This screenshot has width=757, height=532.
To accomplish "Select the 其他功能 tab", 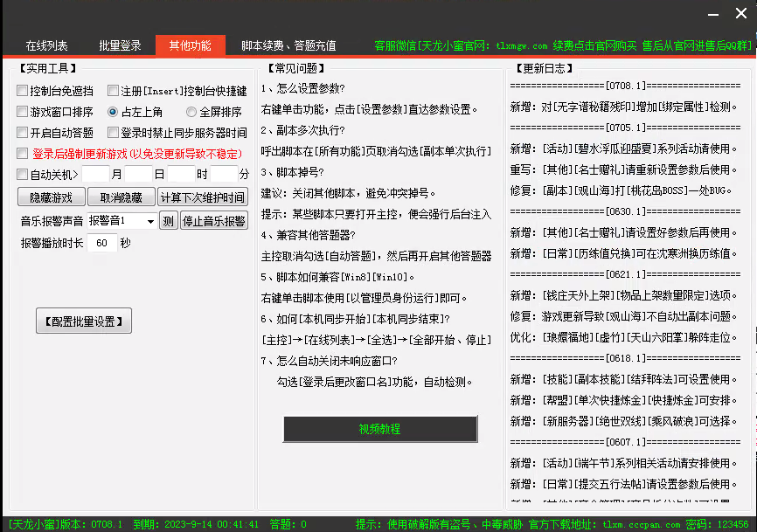I will tap(191, 45).
